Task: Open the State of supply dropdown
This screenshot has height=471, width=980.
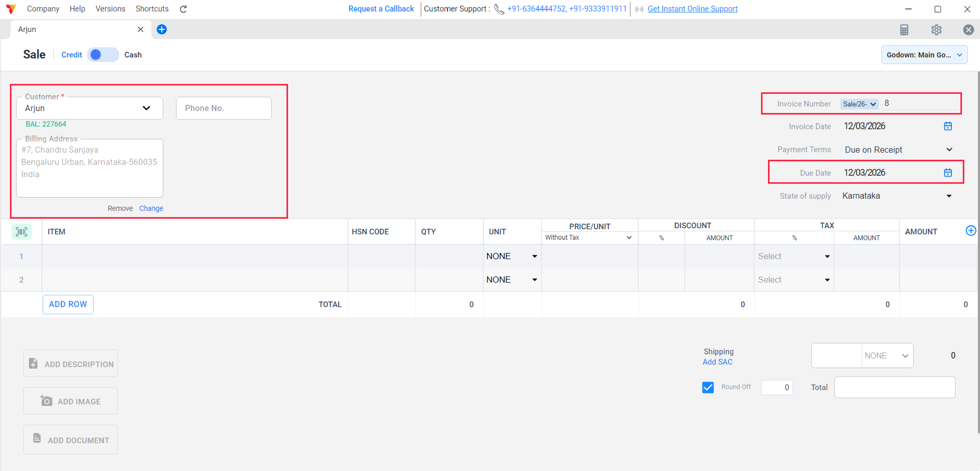Action: click(x=949, y=196)
